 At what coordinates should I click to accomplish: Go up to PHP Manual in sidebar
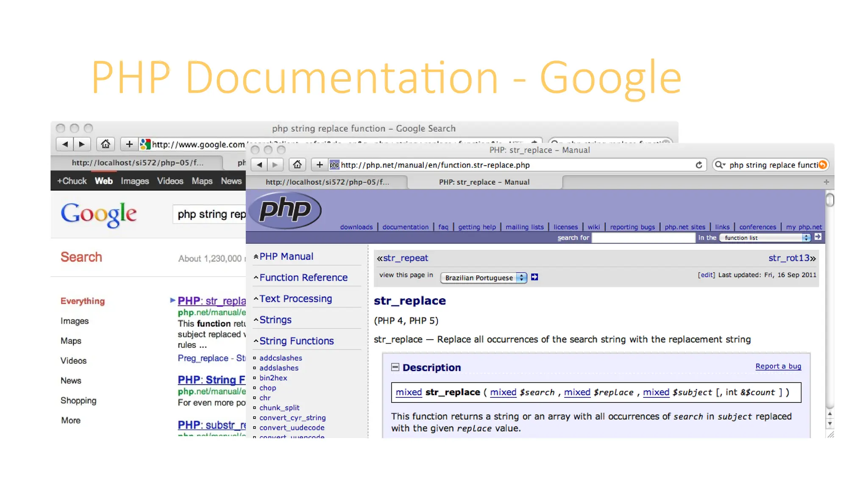click(287, 256)
